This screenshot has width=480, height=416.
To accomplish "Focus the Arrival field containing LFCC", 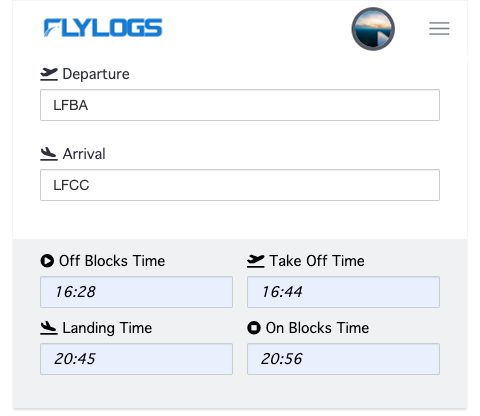I will click(x=240, y=185).
